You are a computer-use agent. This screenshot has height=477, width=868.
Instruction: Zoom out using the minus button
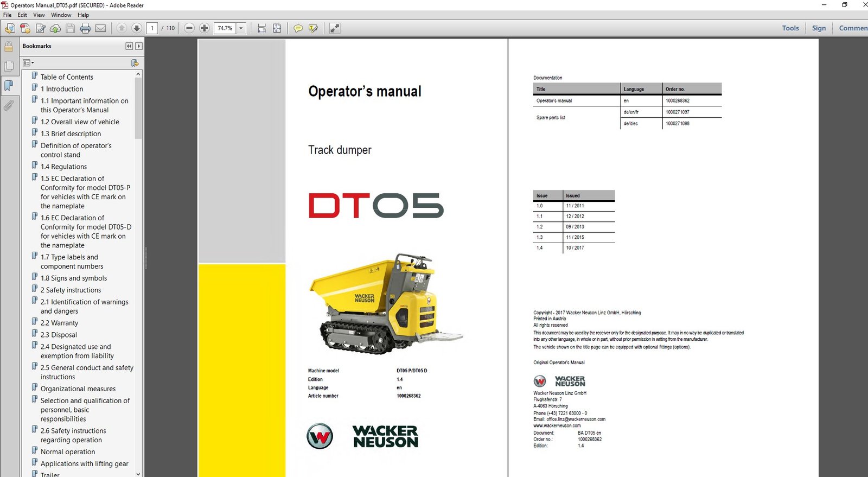point(189,28)
